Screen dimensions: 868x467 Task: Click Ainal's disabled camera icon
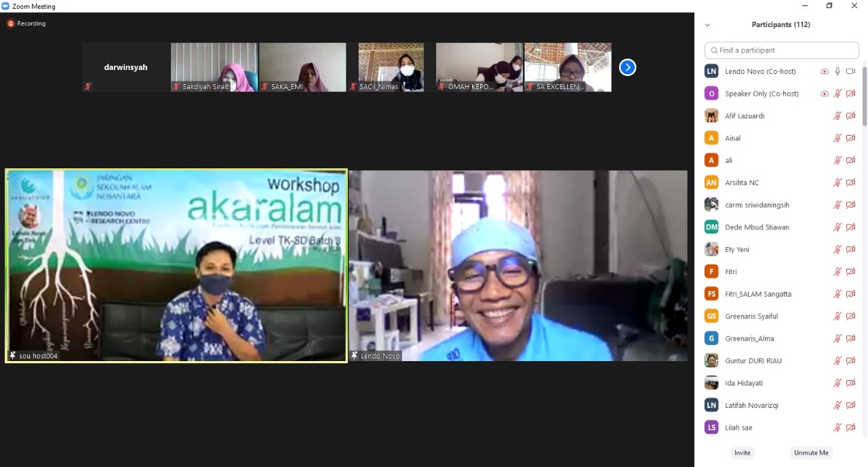[x=850, y=138]
